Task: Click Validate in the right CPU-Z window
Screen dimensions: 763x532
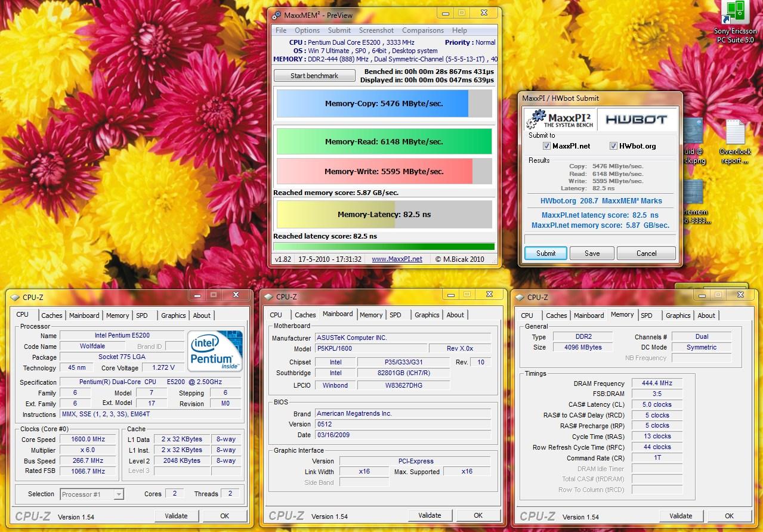Action: coord(681,516)
